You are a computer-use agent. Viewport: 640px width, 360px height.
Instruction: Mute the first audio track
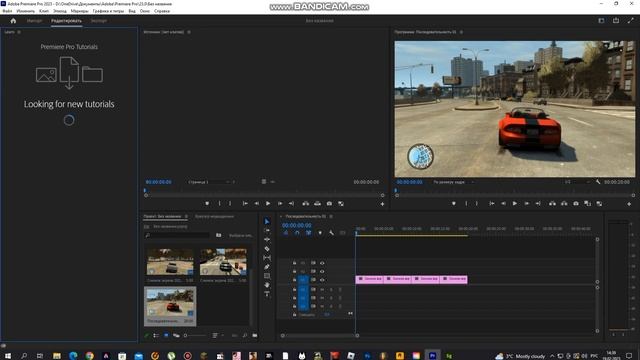(322, 289)
